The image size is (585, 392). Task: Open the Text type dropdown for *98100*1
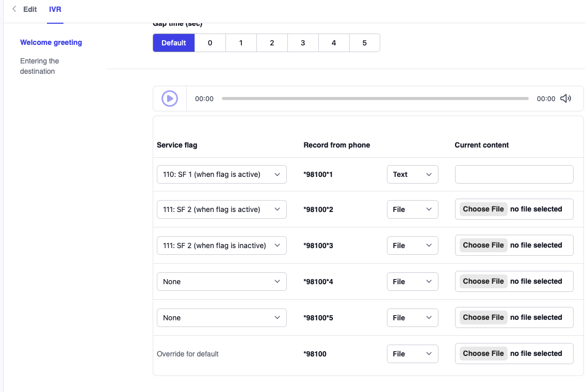[412, 174]
